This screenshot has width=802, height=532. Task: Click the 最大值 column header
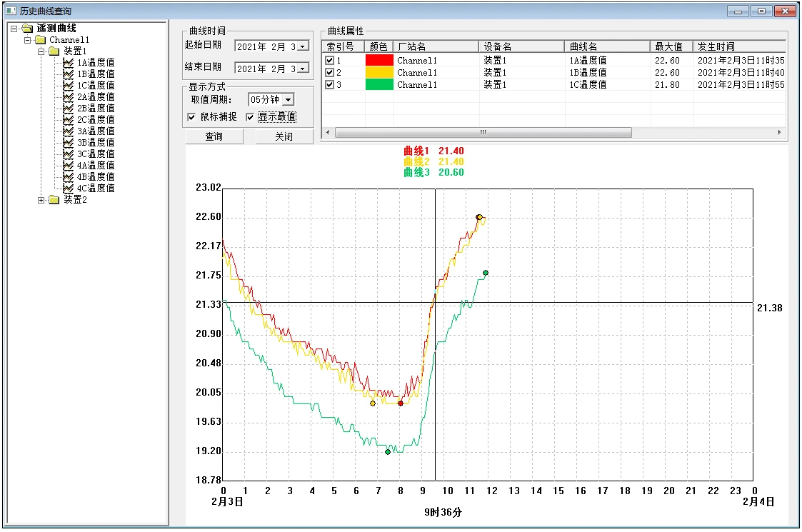click(x=671, y=46)
